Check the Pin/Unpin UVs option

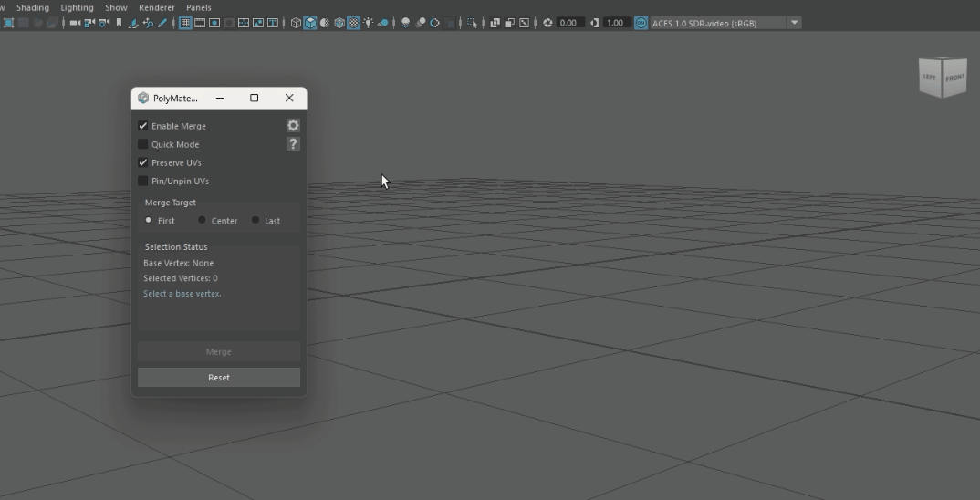click(x=143, y=181)
